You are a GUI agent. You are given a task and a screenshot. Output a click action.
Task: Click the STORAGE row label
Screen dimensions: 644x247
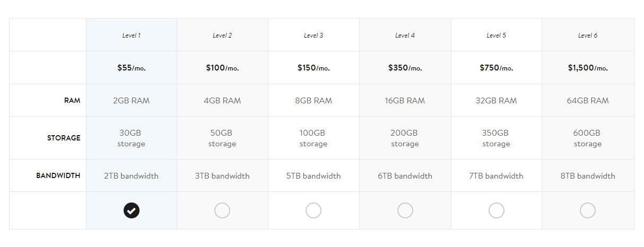pos(64,138)
